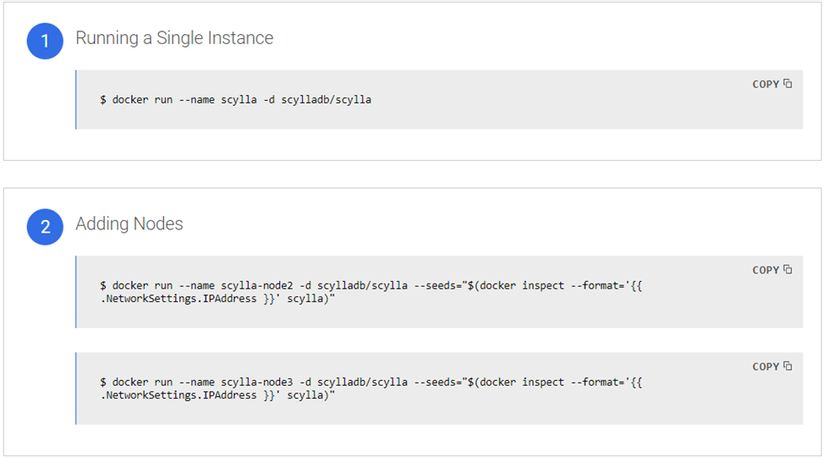This screenshot has height=458, width=825.
Task: Click the copy icon for the scylla-node2 command
Action: click(788, 270)
